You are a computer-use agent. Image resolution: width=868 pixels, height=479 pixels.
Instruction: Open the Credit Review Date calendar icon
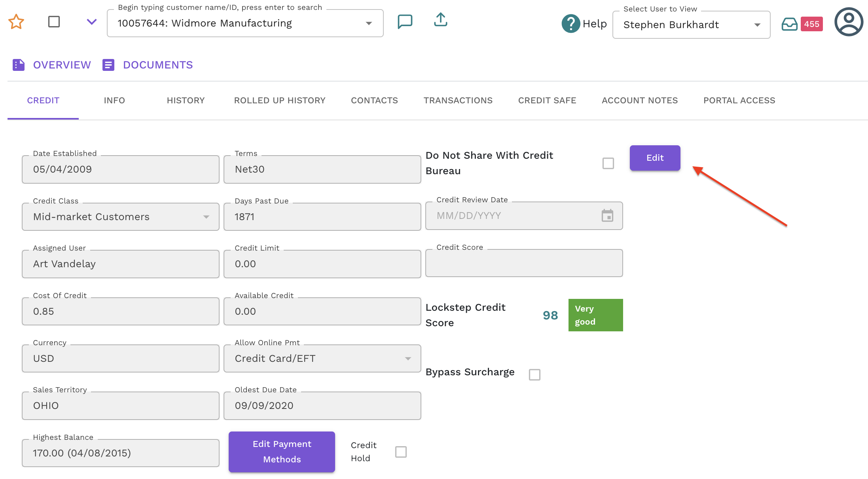click(x=607, y=216)
